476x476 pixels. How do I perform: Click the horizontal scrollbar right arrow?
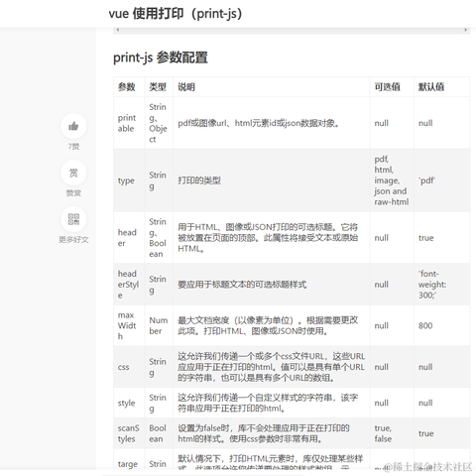[x=465, y=30]
